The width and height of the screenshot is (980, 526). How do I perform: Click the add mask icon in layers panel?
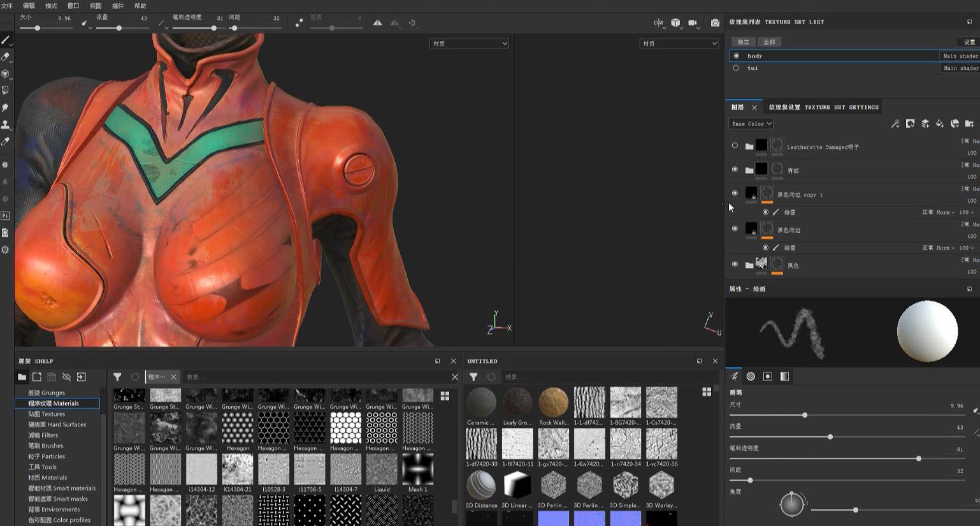tap(910, 124)
